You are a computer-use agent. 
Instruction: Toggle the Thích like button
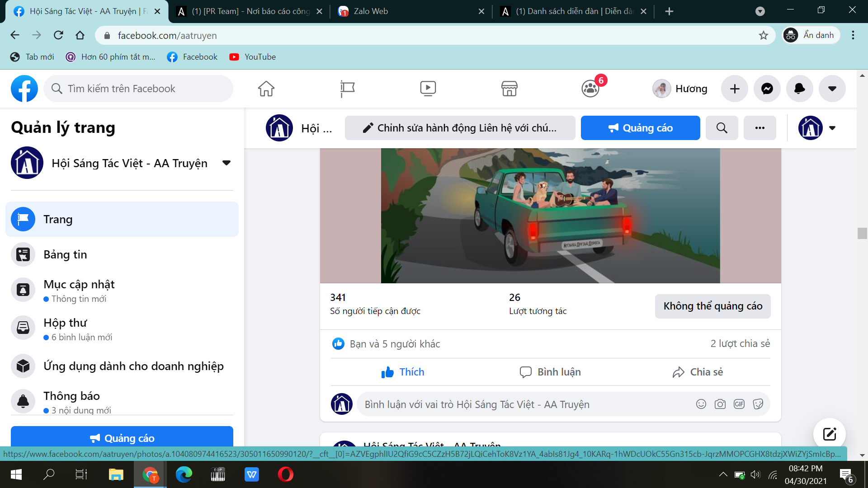[403, 372]
